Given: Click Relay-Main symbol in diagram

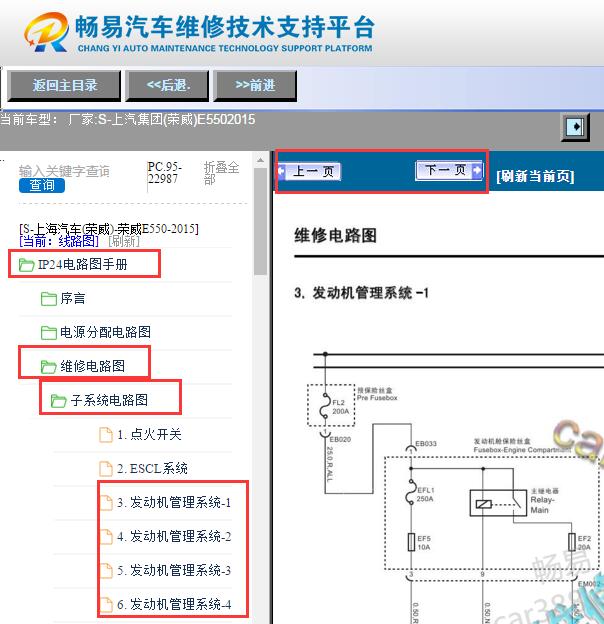Looking at the screenshot, I should (x=498, y=503).
